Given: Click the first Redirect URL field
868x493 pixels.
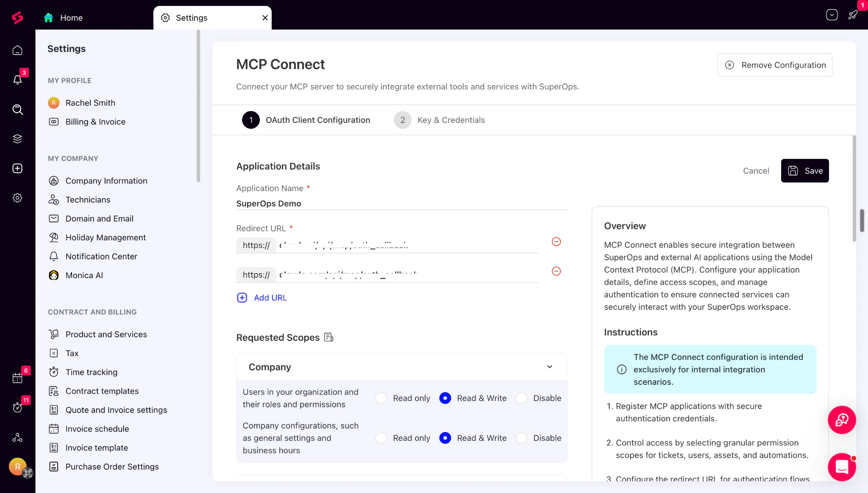Looking at the screenshot, I should pos(387,245).
